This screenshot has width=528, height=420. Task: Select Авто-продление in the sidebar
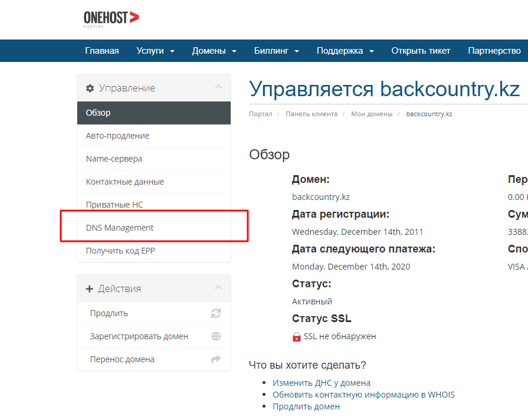pyautogui.click(x=154, y=136)
